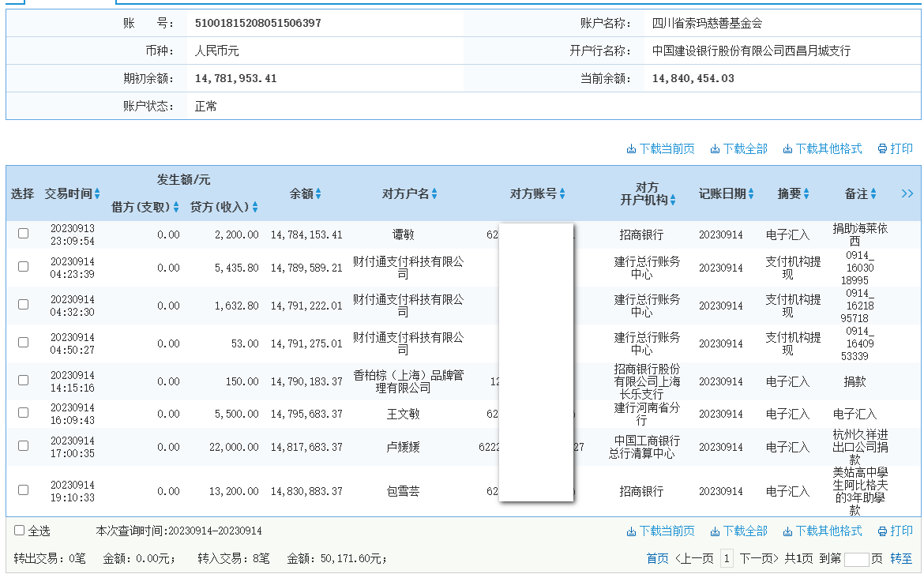Go to 上一页 previous page
Screen dimensions: 924x574
click(x=694, y=559)
